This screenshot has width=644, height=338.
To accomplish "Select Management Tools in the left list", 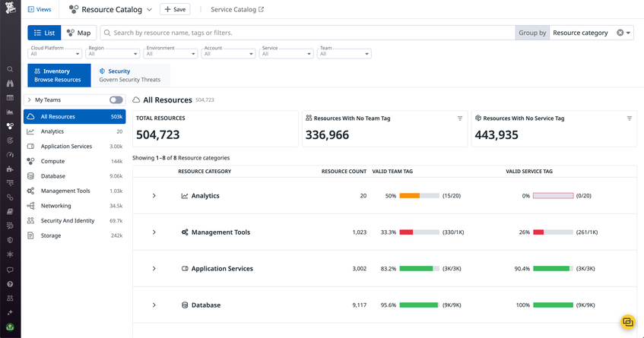I will (x=75, y=191).
